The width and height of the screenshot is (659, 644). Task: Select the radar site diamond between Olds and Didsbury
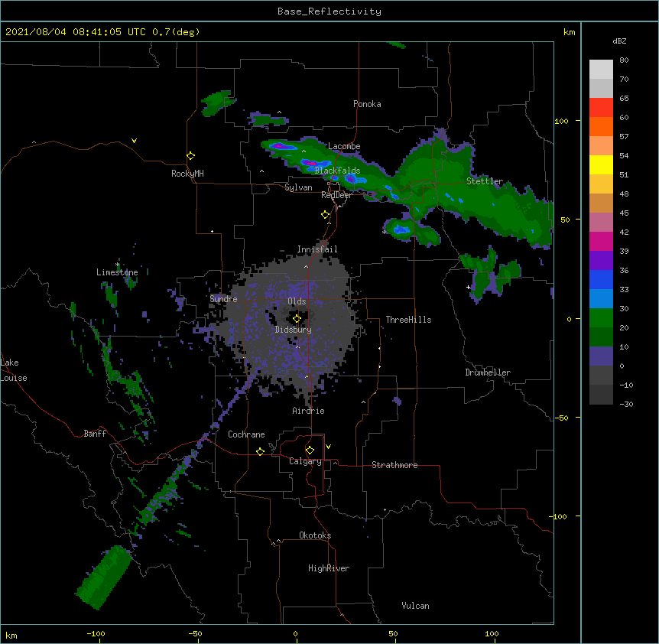pos(297,319)
